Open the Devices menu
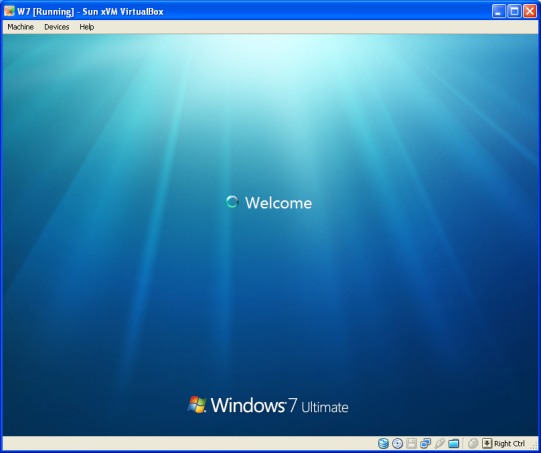 (x=57, y=27)
